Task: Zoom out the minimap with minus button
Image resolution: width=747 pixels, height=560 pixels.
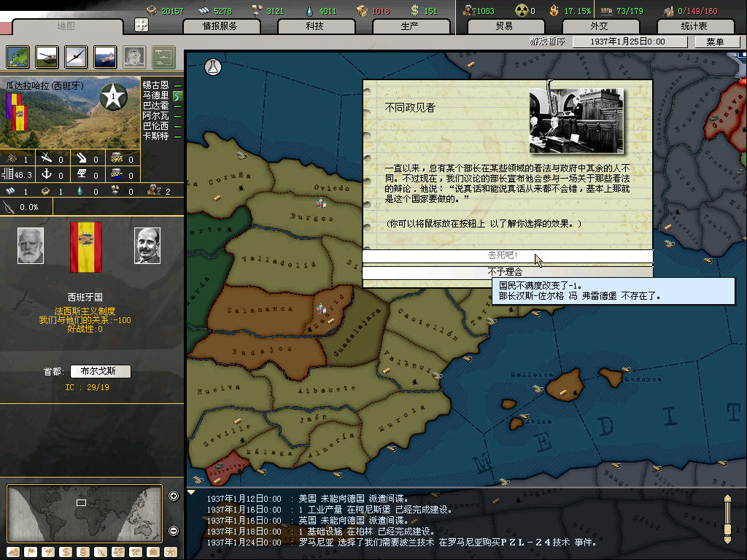Action: 174,531
